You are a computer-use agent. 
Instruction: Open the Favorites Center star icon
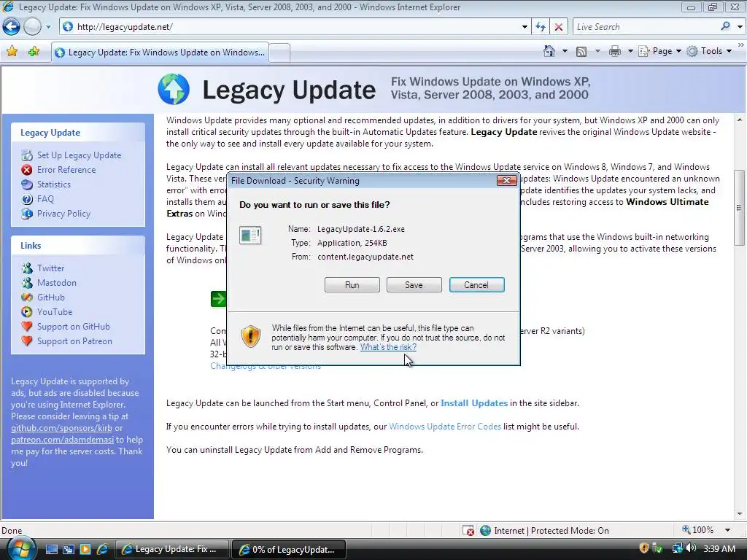tap(12, 52)
